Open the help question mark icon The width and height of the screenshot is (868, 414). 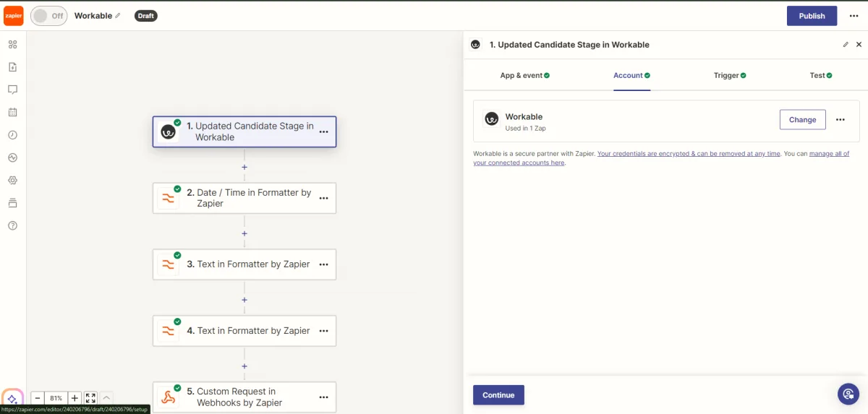pyautogui.click(x=12, y=225)
